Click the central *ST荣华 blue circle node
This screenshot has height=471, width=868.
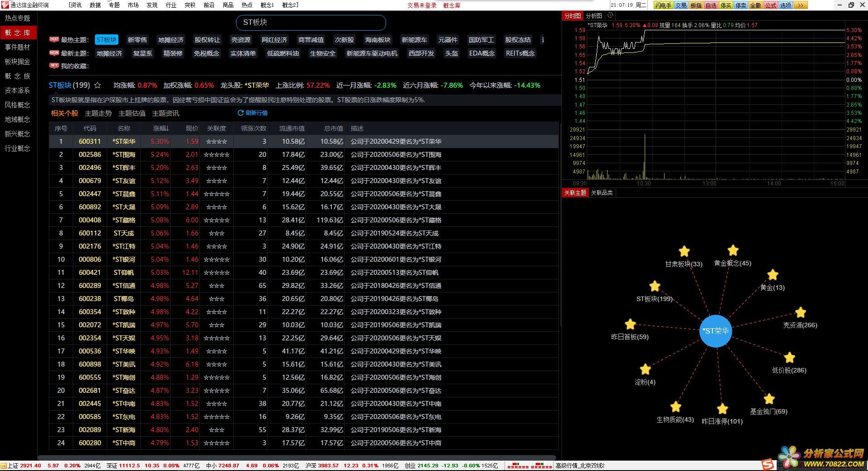[716, 331]
